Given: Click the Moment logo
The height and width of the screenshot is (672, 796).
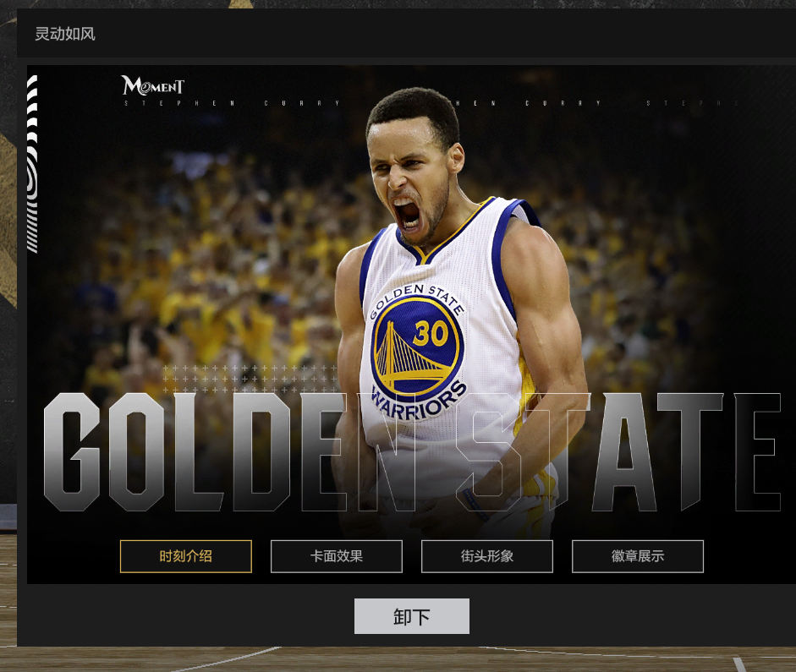Looking at the screenshot, I should tap(152, 85).
